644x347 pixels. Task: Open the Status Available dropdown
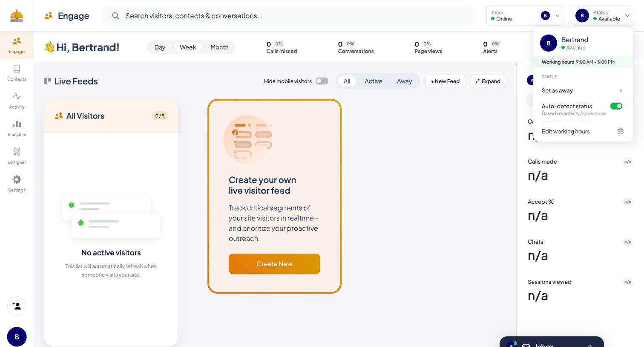point(602,16)
